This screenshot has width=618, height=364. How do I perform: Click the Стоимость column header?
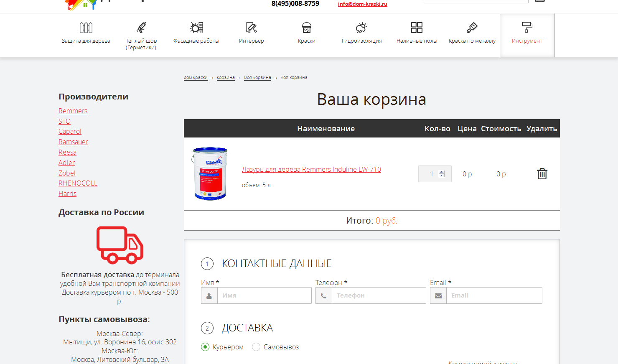(x=501, y=129)
